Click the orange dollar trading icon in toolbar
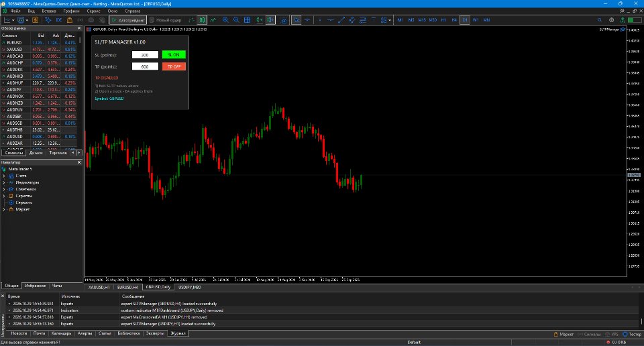The image size is (644, 346). tap(36, 19)
